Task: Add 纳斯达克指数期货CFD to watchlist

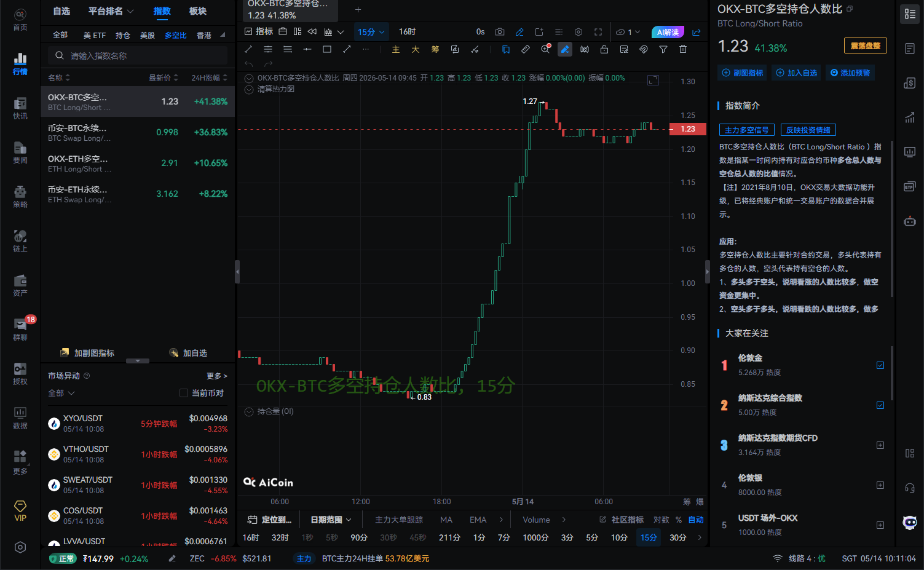Action: tap(880, 445)
